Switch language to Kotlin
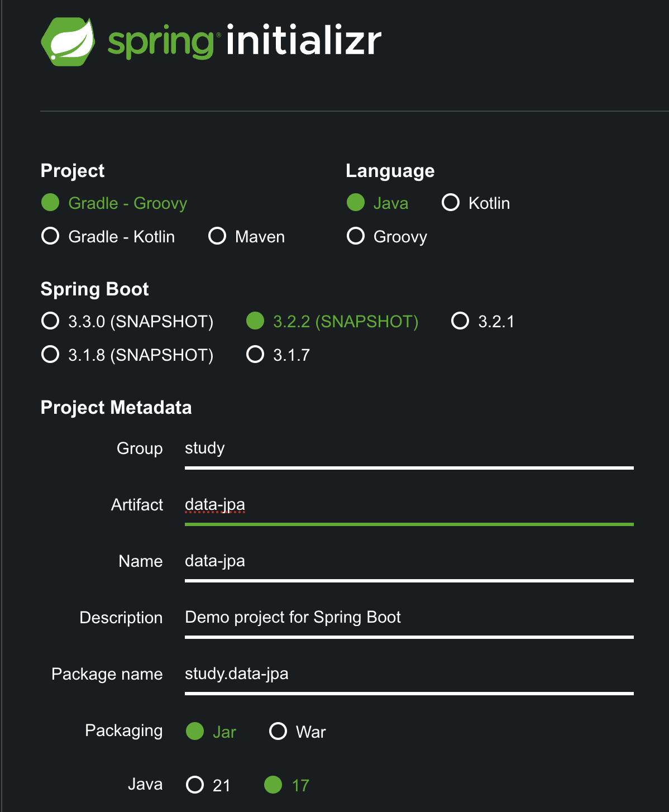Screen dimensions: 669x812 pos(451,203)
